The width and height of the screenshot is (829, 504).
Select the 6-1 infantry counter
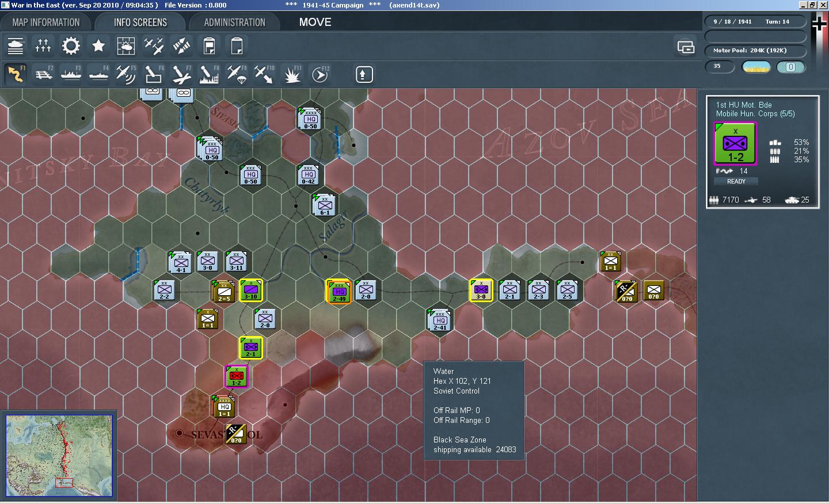click(x=325, y=205)
